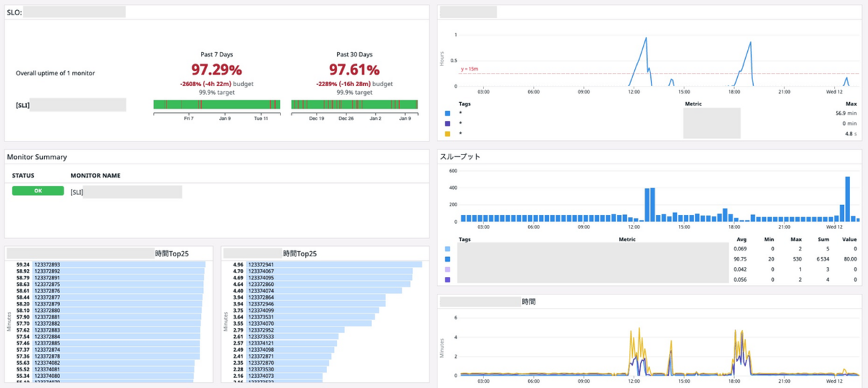Image resolution: width=868 pixels, height=388 pixels.
Task: Select light blue legend swatch with avg 0.069
Action: point(447,249)
